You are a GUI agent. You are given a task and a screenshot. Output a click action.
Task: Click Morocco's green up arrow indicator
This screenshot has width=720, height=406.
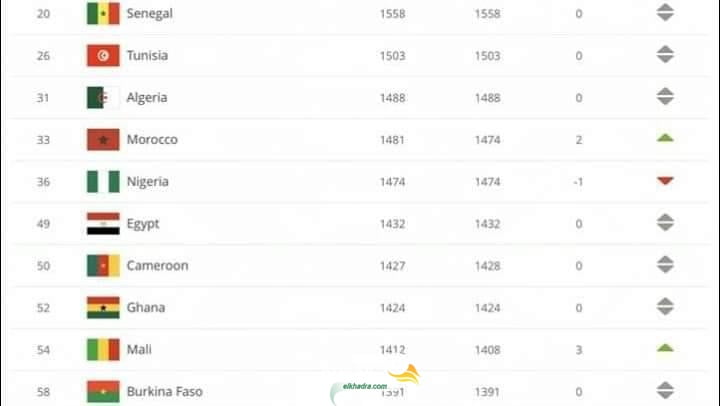coord(665,138)
